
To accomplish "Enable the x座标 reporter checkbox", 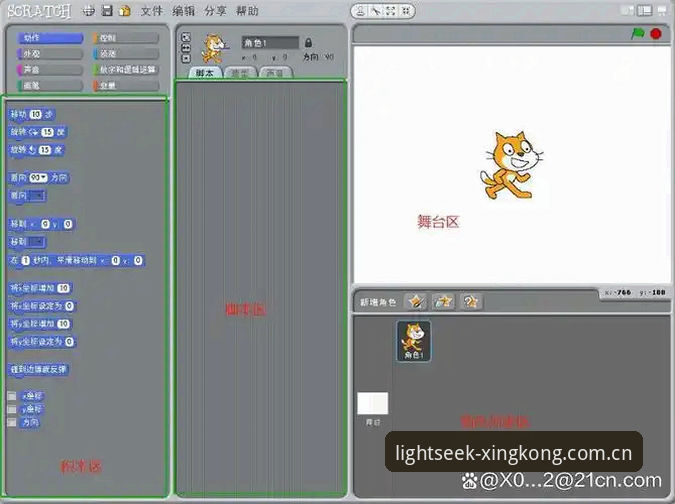I will (12, 396).
